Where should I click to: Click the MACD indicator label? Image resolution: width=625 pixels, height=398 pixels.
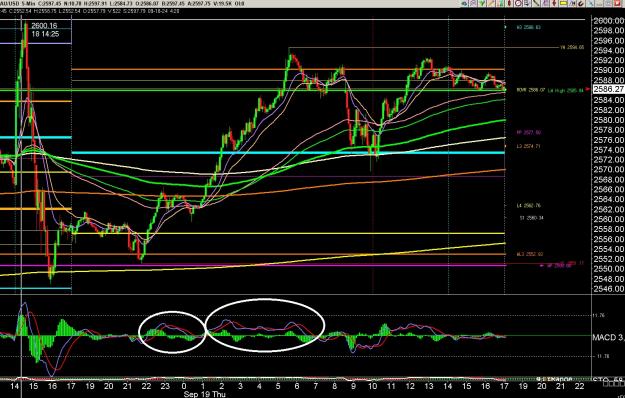608,337
